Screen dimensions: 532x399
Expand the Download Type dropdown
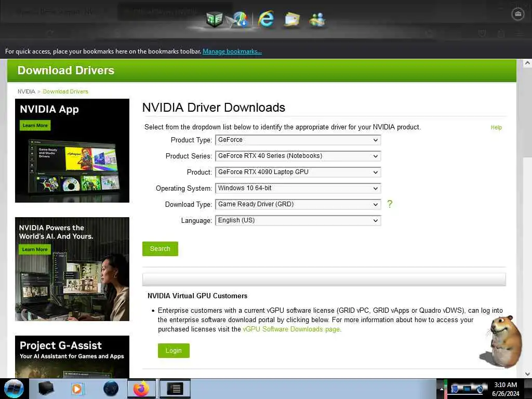pyautogui.click(x=298, y=204)
